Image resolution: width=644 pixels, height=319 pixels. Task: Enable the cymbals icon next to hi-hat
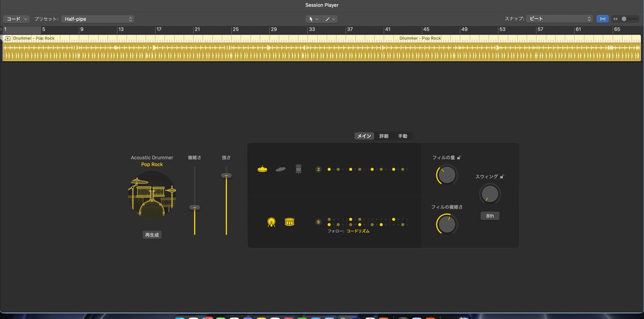281,169
